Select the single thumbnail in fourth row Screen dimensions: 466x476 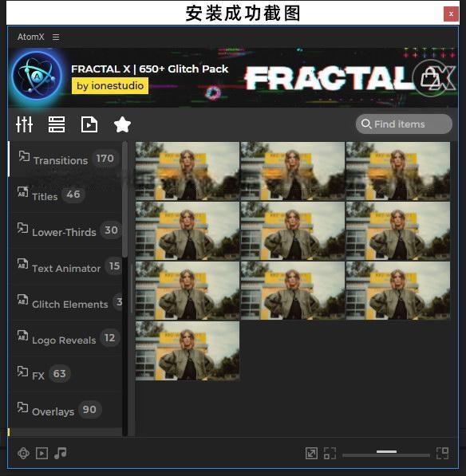[188, 351]
